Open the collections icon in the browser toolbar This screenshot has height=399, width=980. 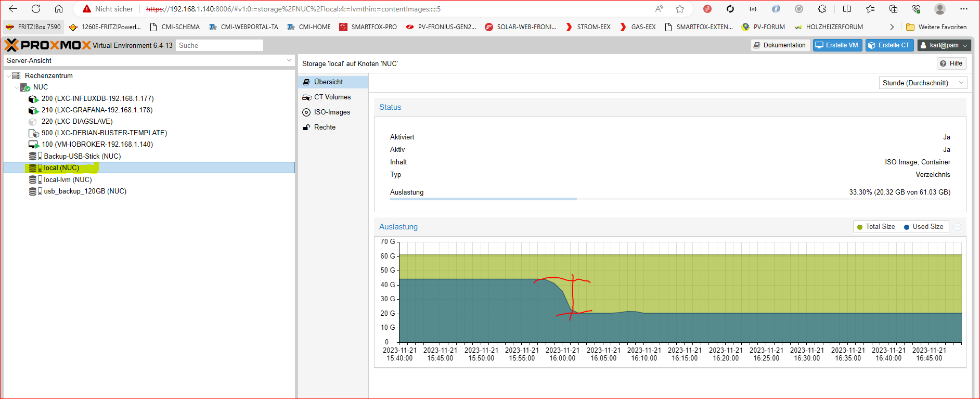point(893,9)
